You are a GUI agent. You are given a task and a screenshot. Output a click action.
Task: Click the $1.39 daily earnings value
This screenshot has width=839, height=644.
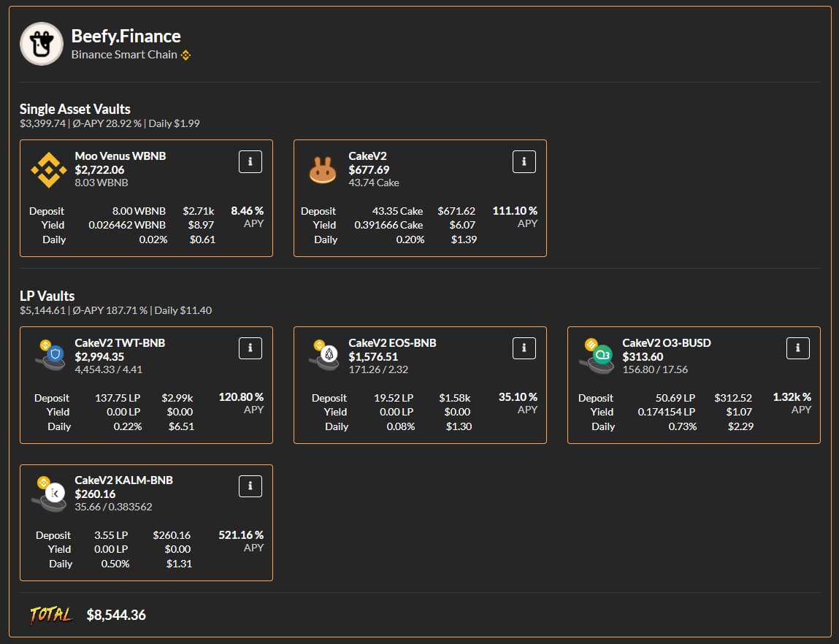click(464, 239)
